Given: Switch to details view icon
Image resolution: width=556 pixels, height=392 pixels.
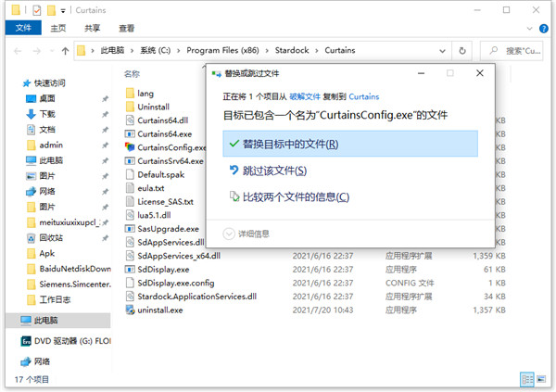Looking at the screenshot, I should tap(526, 380).
